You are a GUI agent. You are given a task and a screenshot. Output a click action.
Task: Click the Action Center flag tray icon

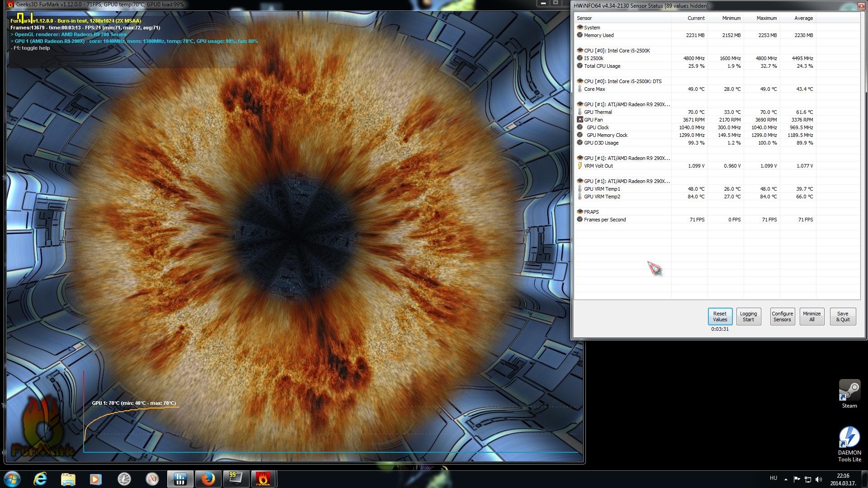[x=797, y=479]
